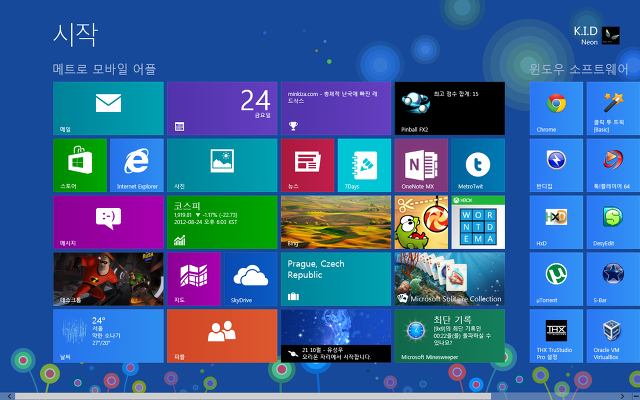Viewport: 640px width, 400px height.
Task: Open the meteor shower astronomy tile
Action: tap(336, 336)
